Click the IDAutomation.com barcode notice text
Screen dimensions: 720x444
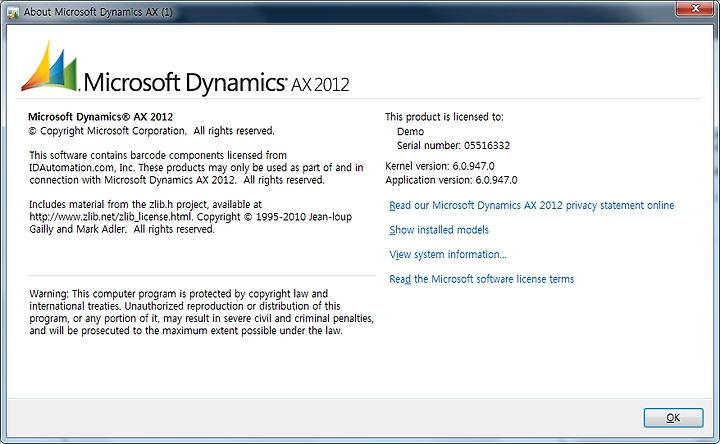(196, 168)
